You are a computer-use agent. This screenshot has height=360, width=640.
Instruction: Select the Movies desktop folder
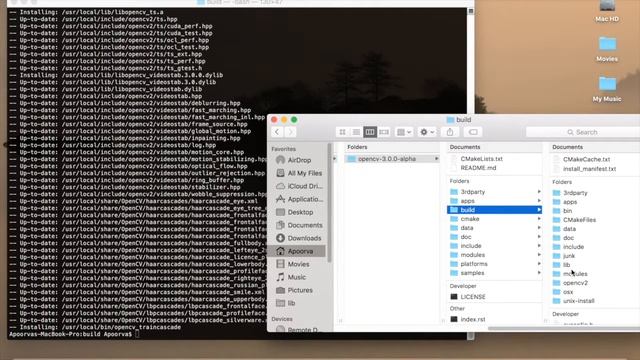(607, 49)
